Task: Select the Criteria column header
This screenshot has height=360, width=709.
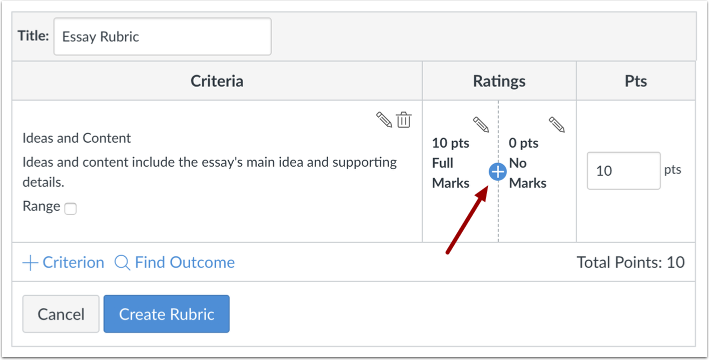Action: [217, 81]
